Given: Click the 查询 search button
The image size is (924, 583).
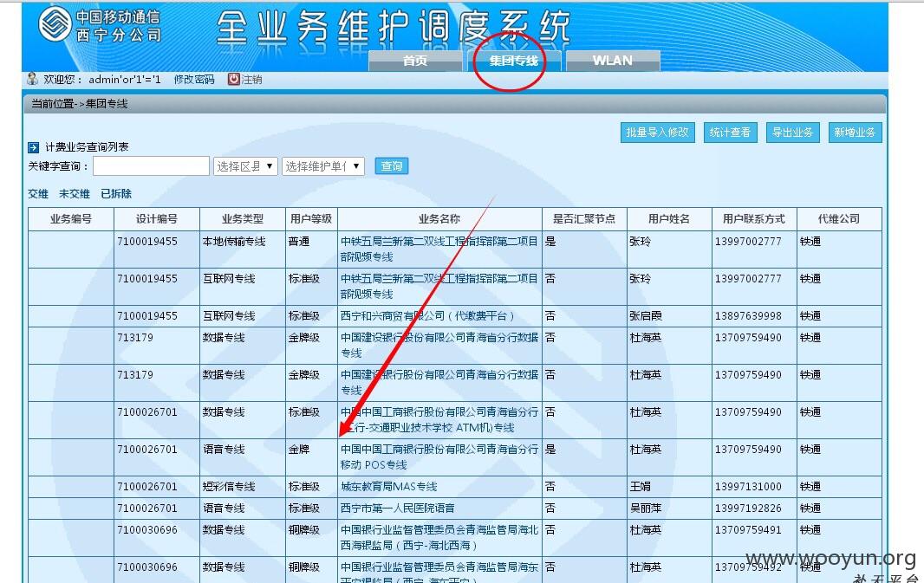Looking at the screenshot, I should tap(391, 166).
